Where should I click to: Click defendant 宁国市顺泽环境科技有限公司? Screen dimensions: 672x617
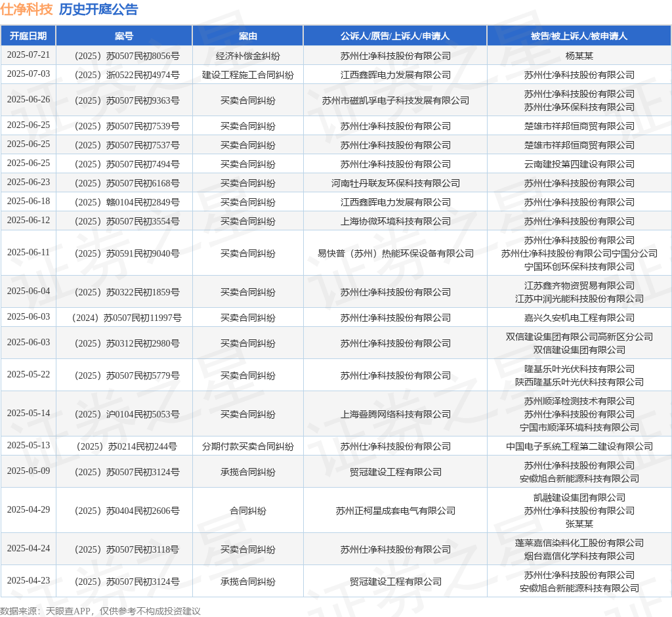579,427
